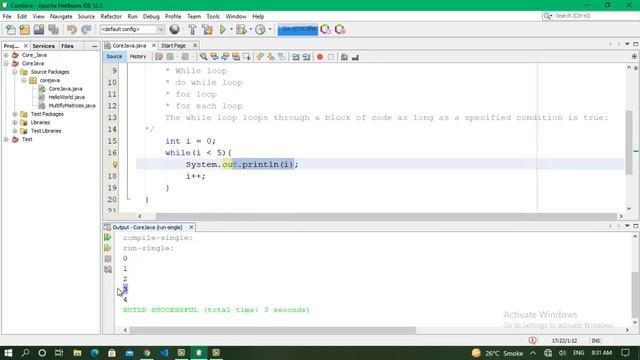The width and height of the screenshot is (640, 360).
Task: Collapse the corejava package node
Action: (24, 80)
